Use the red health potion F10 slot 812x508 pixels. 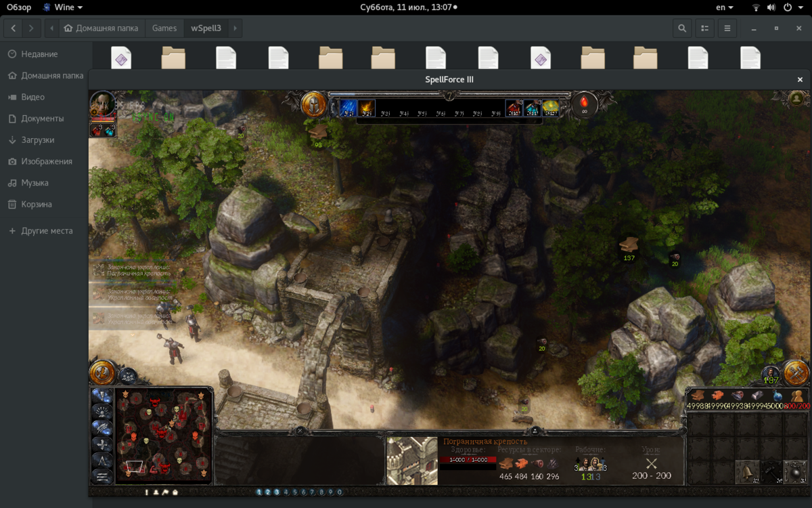pyautogui.click(x=514, y=108)
